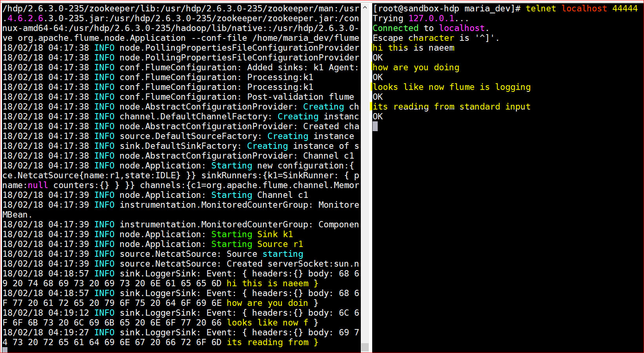Viewport: 644px width, 353px height.
Task: Click the 'Starting Channel c1' log line
Action: [155, 195]
